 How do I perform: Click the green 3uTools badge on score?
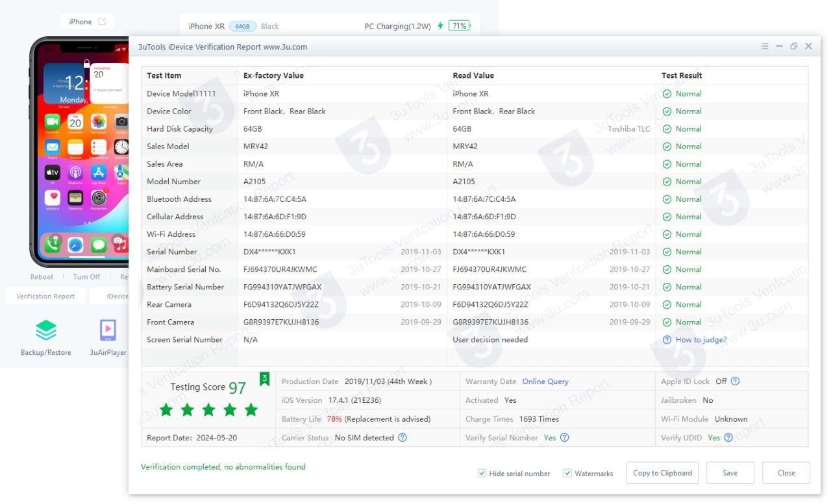click(x=264, y=379)
